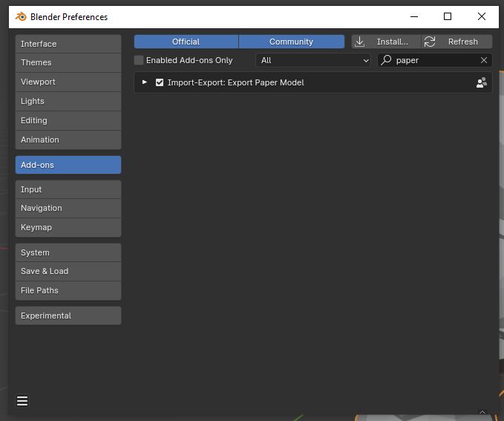Switch to the Viewport preferences tab

(x=68, y=82)
